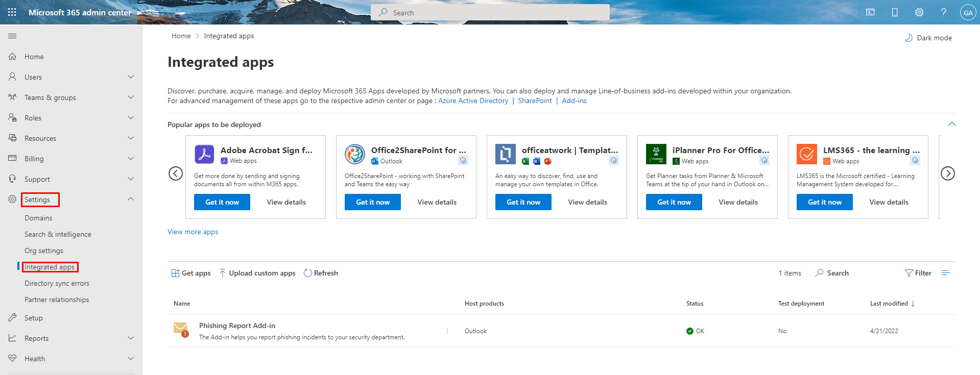Sort by the Name column header
The height and width of the screenshot is (375, 980).
[182, 304]
